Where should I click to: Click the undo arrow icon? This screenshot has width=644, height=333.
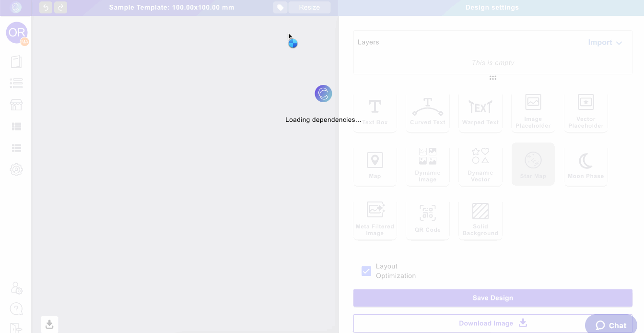tap(46, 8)
